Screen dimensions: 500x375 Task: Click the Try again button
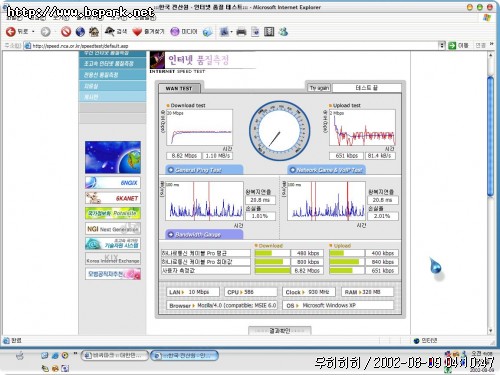tap(319, 88)
